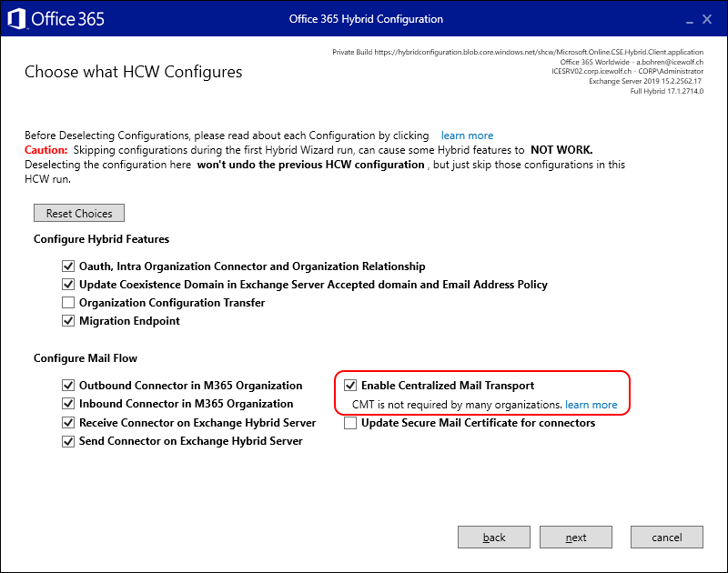728x573 pixels.
Task: Click 'CMT is not required by many organizations' text
Action: point(458,405)
